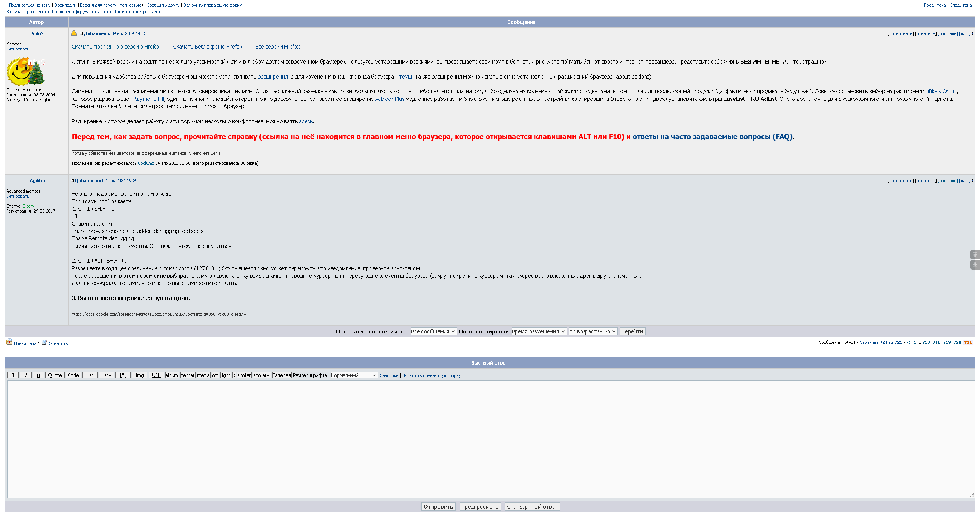980x519 pixels.
Task: Click the warning triangle icon in SoluS post
Action: pos(74,33)
